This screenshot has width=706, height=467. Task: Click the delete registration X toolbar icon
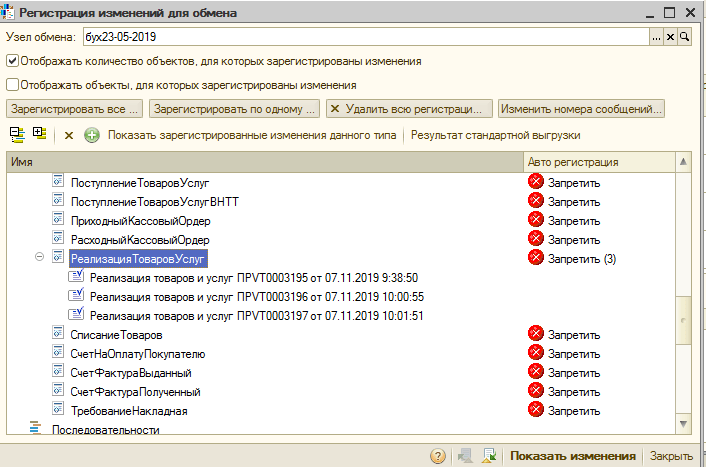[x=69, y=135]
